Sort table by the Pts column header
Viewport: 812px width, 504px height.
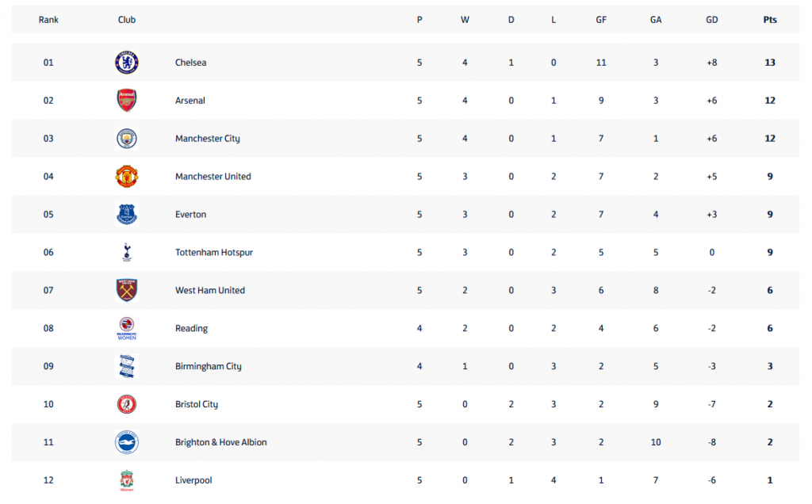pos(769,20)
